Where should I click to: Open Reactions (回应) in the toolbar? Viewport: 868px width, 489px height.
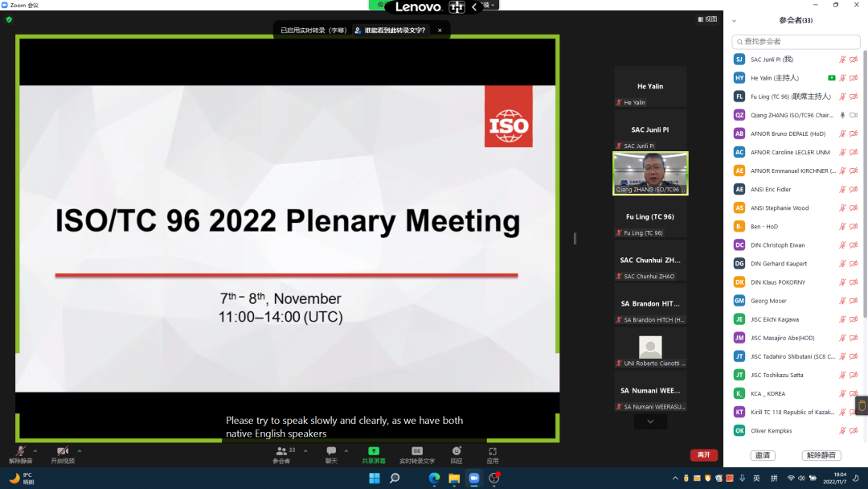point(457,452)
